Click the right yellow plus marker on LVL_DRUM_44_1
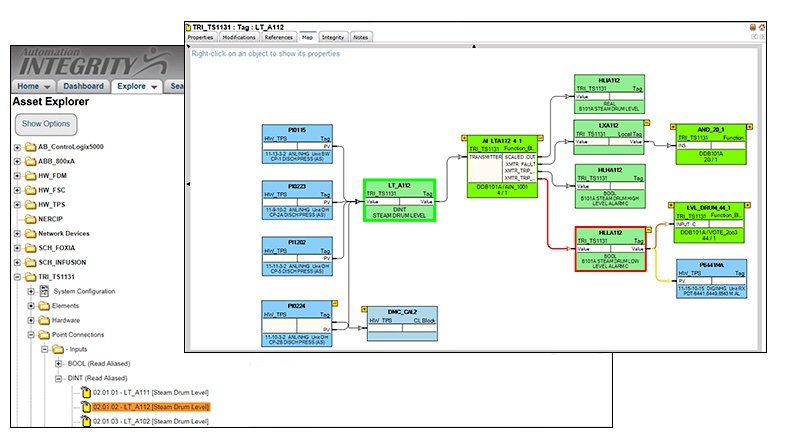This screenshot has width=800, height=442. tap(747, 205)
